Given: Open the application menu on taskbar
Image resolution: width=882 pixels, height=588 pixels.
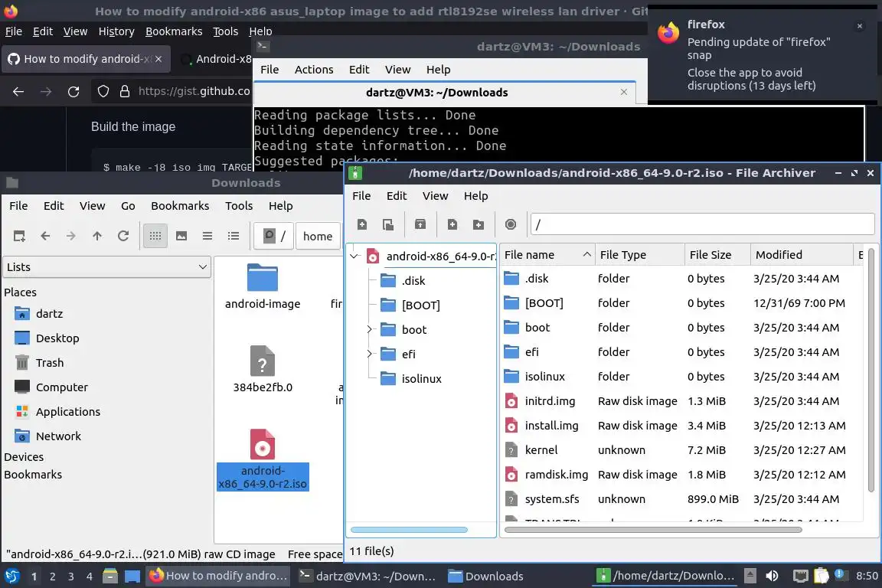Looking at the screenshot, I should tap(11, 576).
